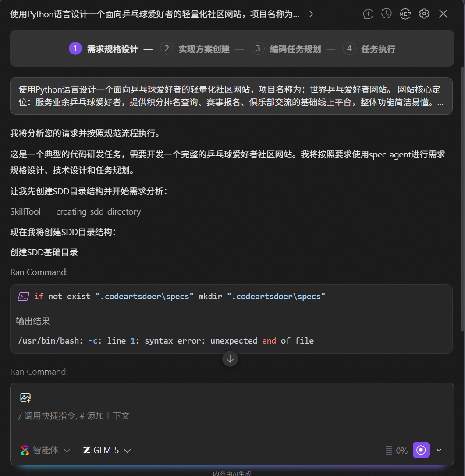Screen dimensions: 465x476
Task: Expand the truncated user prompt message
Action: tap(231, 96)
